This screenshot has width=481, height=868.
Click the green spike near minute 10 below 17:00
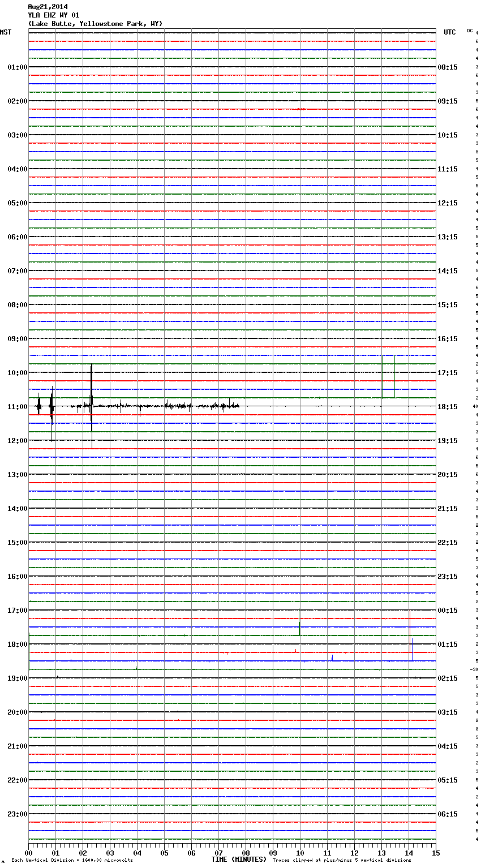click(299, 622)
